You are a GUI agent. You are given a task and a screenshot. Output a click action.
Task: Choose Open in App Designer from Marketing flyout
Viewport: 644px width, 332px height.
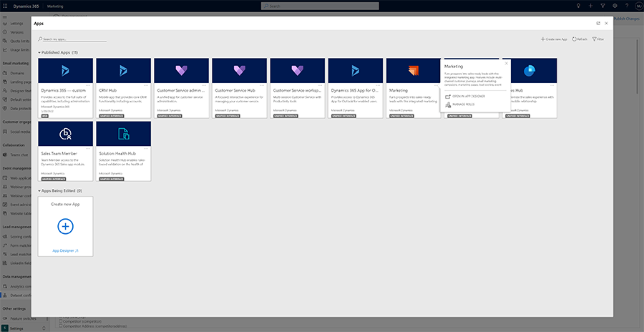[x=465, y=96]
